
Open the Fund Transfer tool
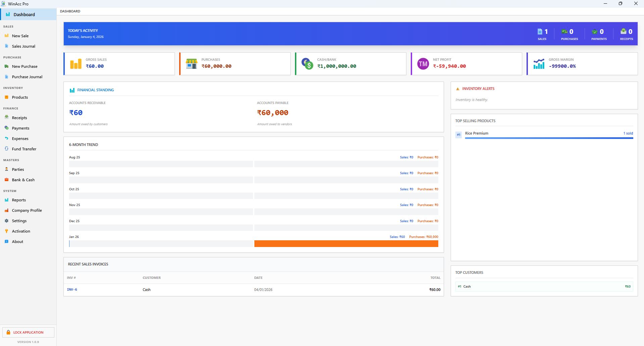tap(24, 149)
